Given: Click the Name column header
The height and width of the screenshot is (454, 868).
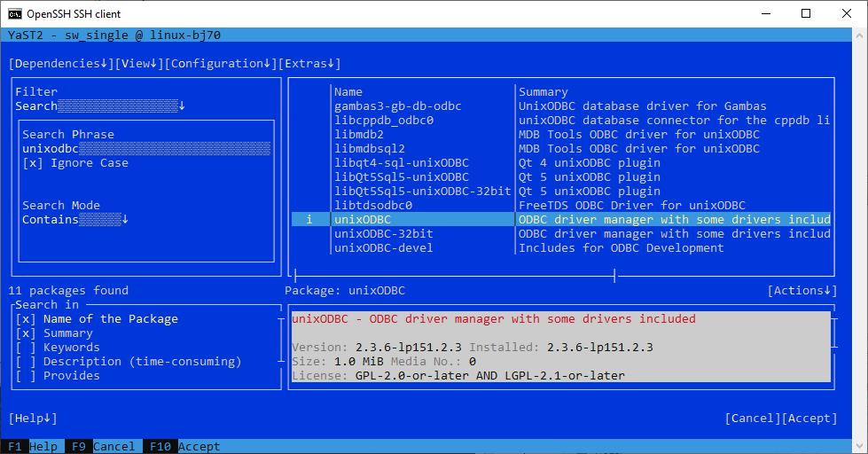Looking at the screenshot, I should coord(348,92).
